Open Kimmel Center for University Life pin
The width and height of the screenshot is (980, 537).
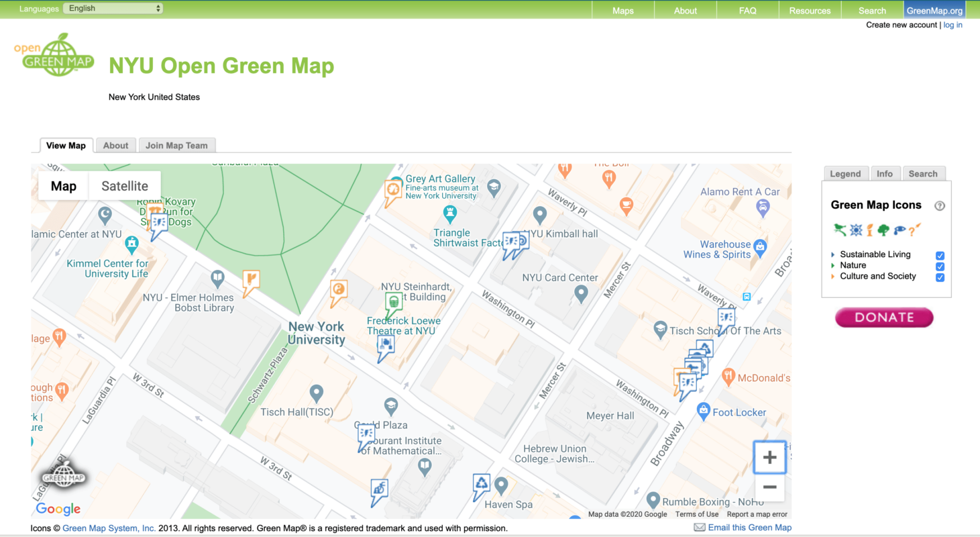click(x=132, y=243)
